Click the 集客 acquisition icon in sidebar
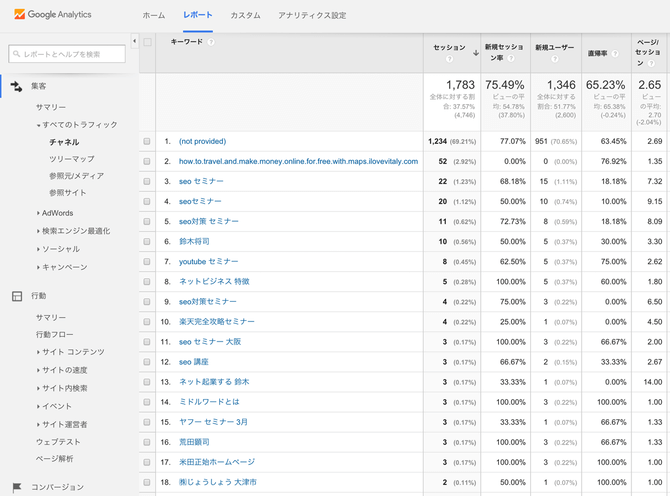The image size is (670, 496). click(17, 87)
